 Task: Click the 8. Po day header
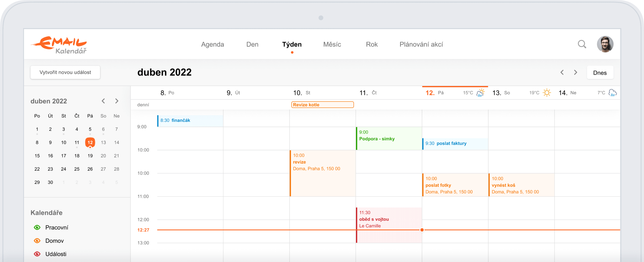(x=167, y=93)
